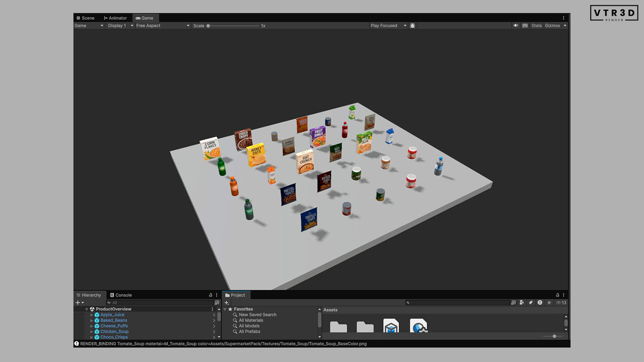
Task: Click Search by Type icon in Project
Action: point(522,302)
